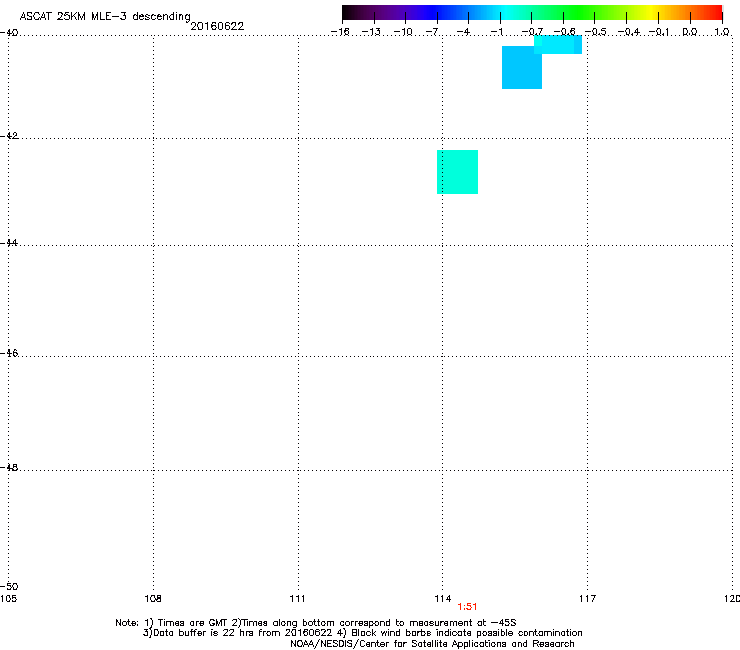The width and height of the screenshot is (740, 650).
Task: Click the -10 label on the color scale
Action: pyautogui.click(x=403, y=32)
